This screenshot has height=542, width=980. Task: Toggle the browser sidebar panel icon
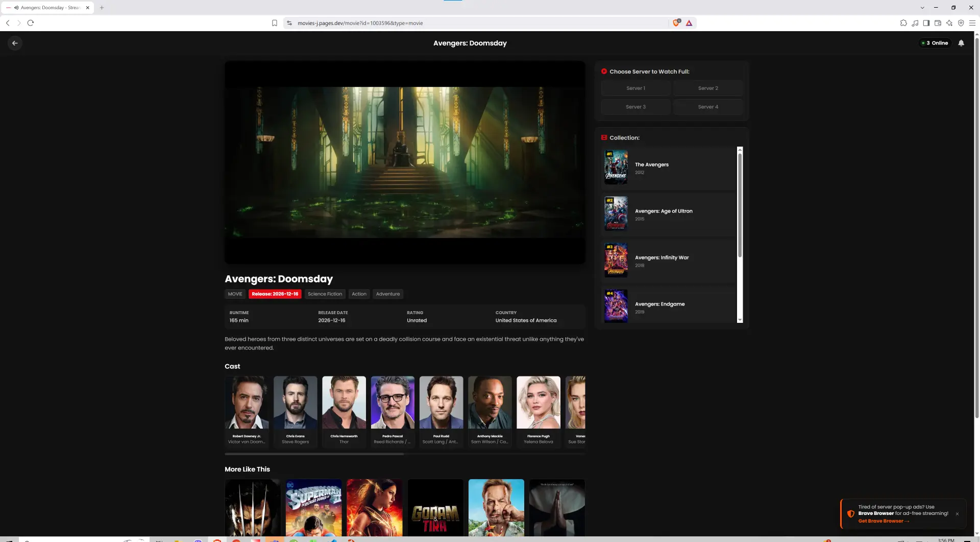click(x=926, y=23)
